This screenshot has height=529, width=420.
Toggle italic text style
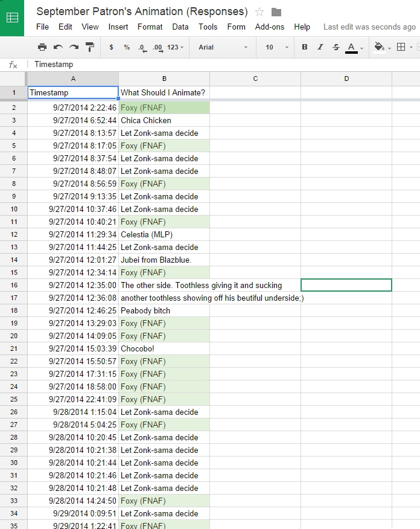click(320, 47)
